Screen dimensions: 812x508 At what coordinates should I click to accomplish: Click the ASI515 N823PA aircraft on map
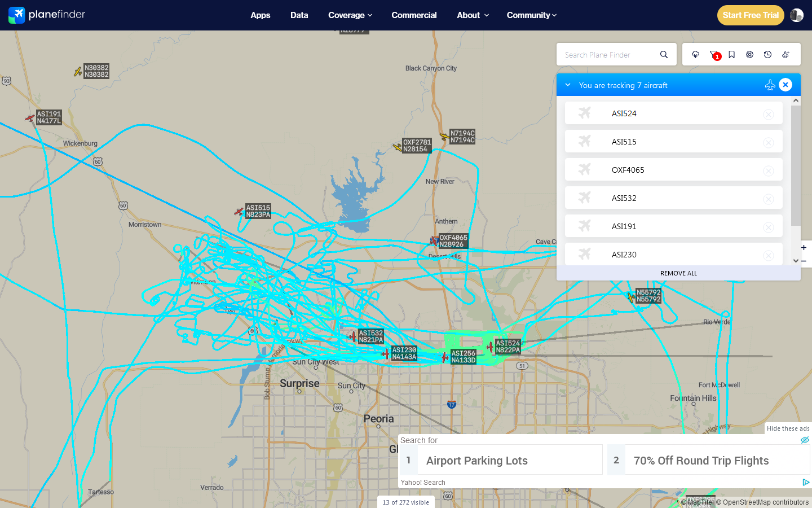click(x=239, y=212)
